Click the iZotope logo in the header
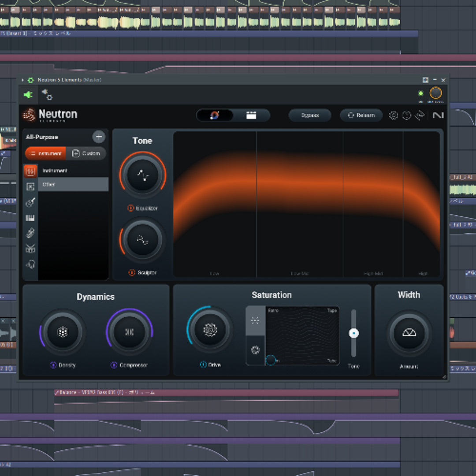Image resolution: width=476 pixels, height=476 pixels. pyautogui.click(x=437, y=115)
